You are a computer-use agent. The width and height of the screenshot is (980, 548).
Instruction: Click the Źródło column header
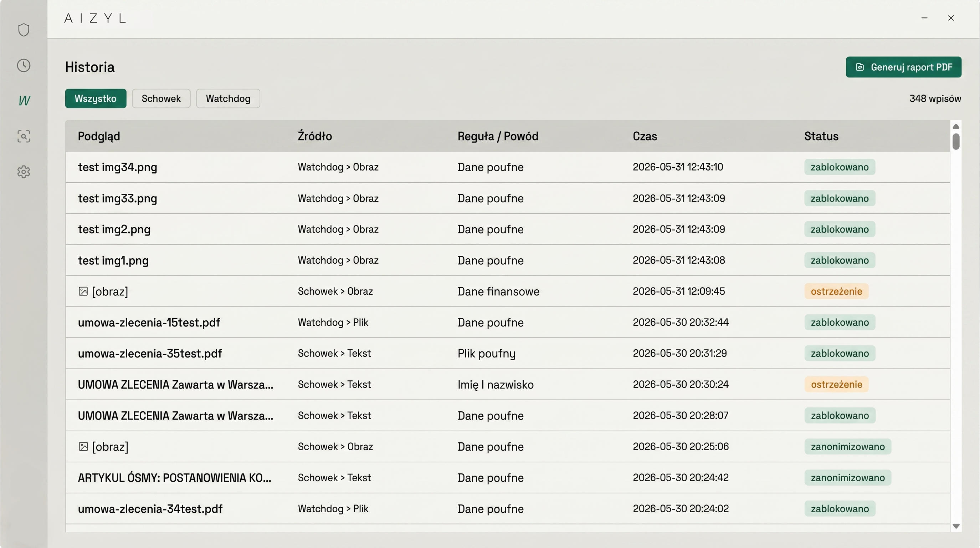tap(315, 136)
